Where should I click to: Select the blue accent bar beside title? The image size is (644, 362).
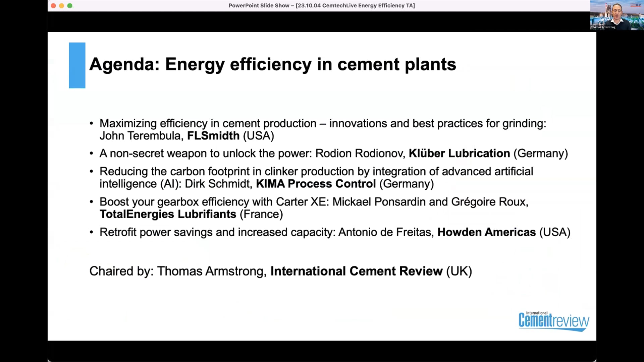coord(77,65)
